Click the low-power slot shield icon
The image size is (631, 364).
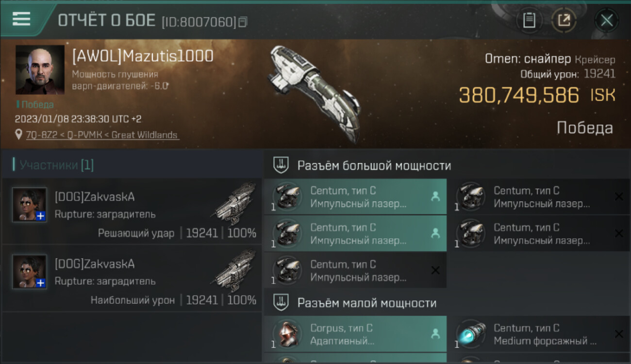(x=281, y=303)
